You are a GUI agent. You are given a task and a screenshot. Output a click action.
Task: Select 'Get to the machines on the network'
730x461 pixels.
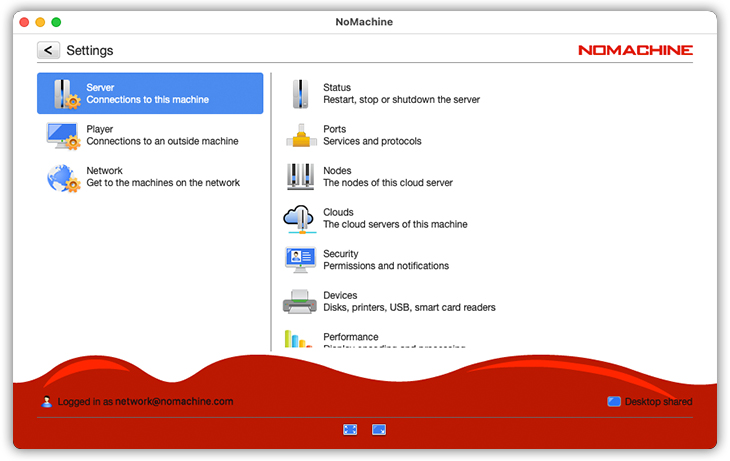[163, 183]
